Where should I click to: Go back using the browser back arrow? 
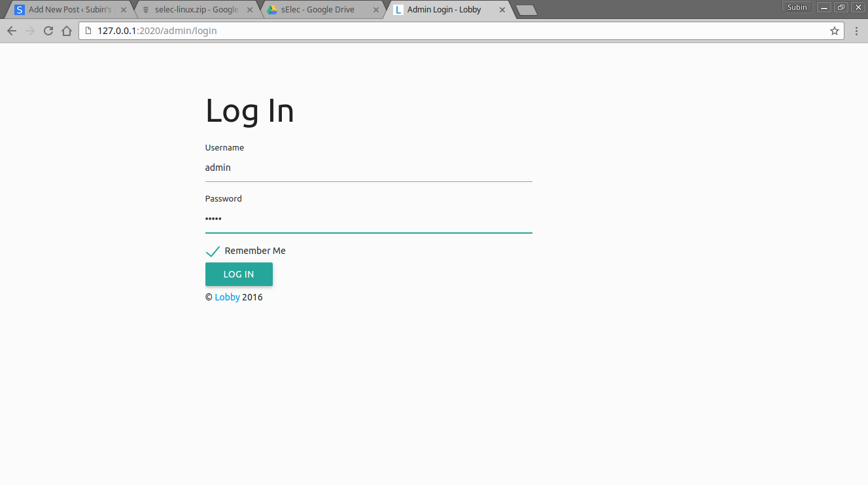(11, 31)
